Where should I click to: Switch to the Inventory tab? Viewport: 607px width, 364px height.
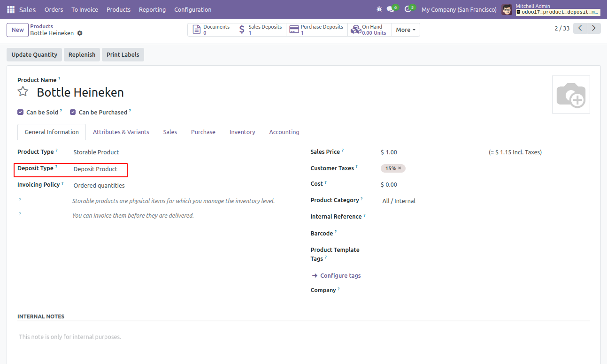click(242, 132)
